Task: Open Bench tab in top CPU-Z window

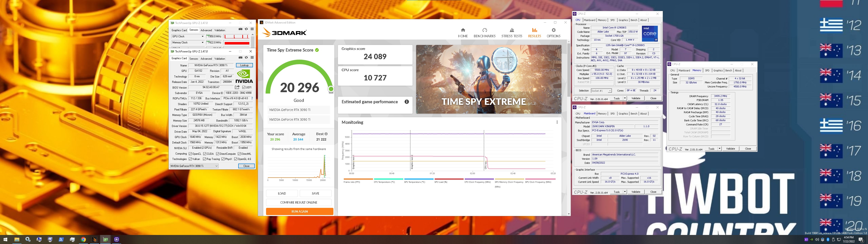Action: click(x=634, y=20)
